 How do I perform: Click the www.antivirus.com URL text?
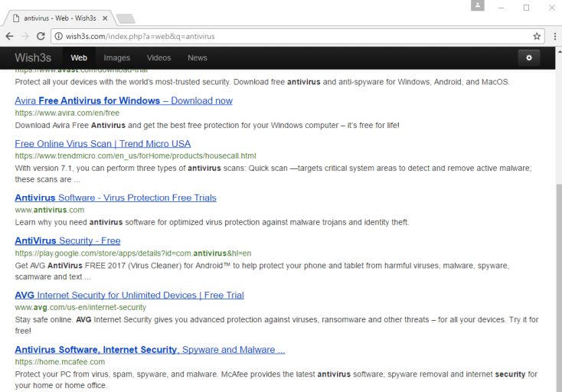pyautogui.click(x=50, y=210)
